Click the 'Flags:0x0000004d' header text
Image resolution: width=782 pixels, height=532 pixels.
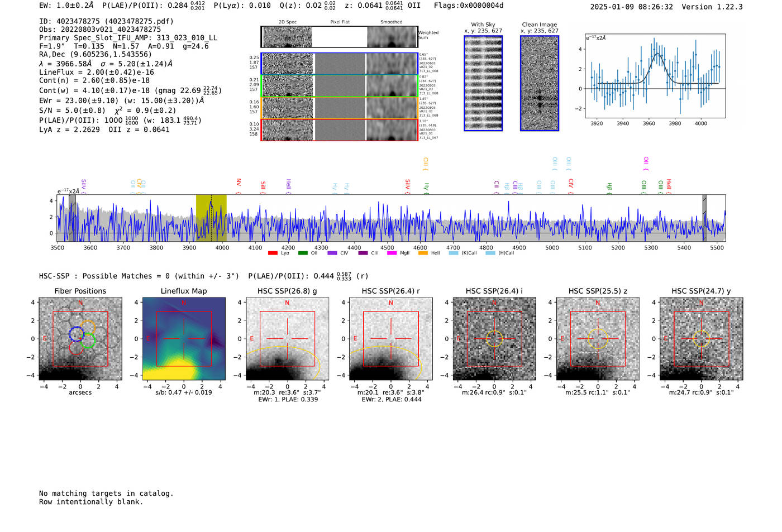click(469, 6)
